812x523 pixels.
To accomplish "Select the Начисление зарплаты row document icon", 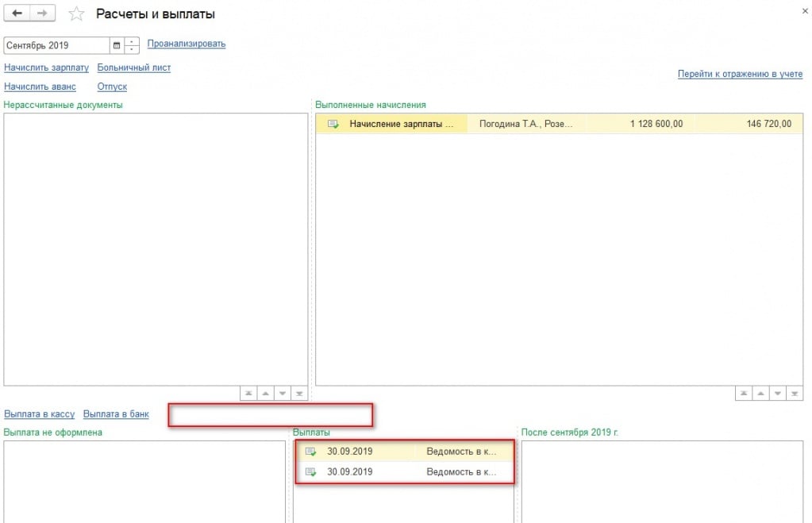I will click(333, 124).
